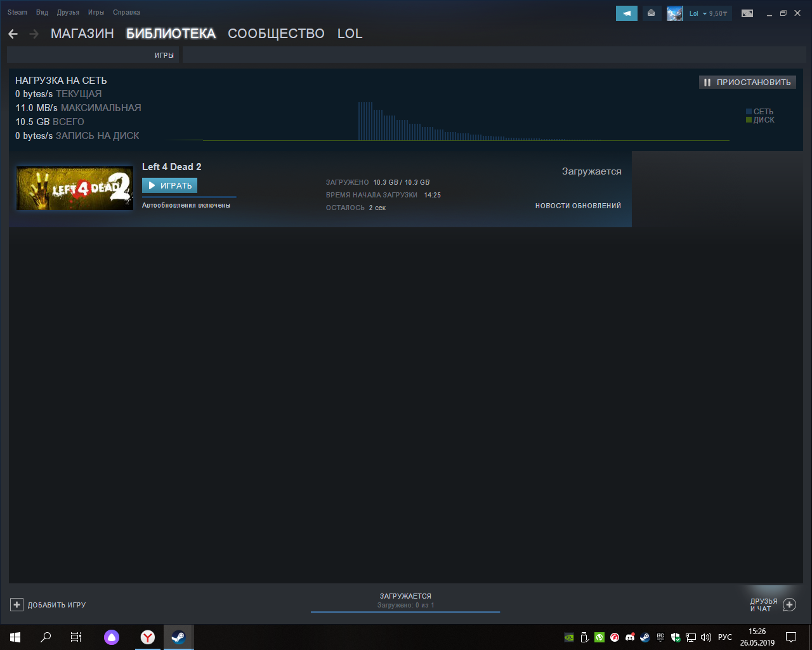The width and height of the screenshot is (812, 650).
Task: Click the bottom download progress bar
Action: 405,612
